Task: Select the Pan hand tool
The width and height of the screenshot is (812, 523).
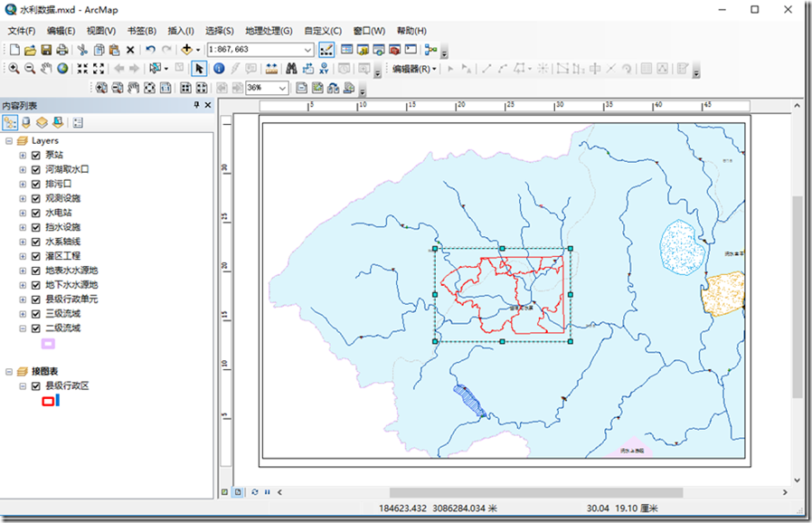Action: point(46,69)
